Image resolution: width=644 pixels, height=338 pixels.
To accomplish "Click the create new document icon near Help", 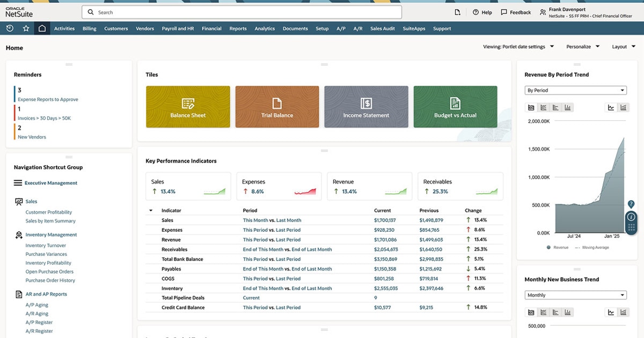I will pyautogui.click(x=457, y=12).
